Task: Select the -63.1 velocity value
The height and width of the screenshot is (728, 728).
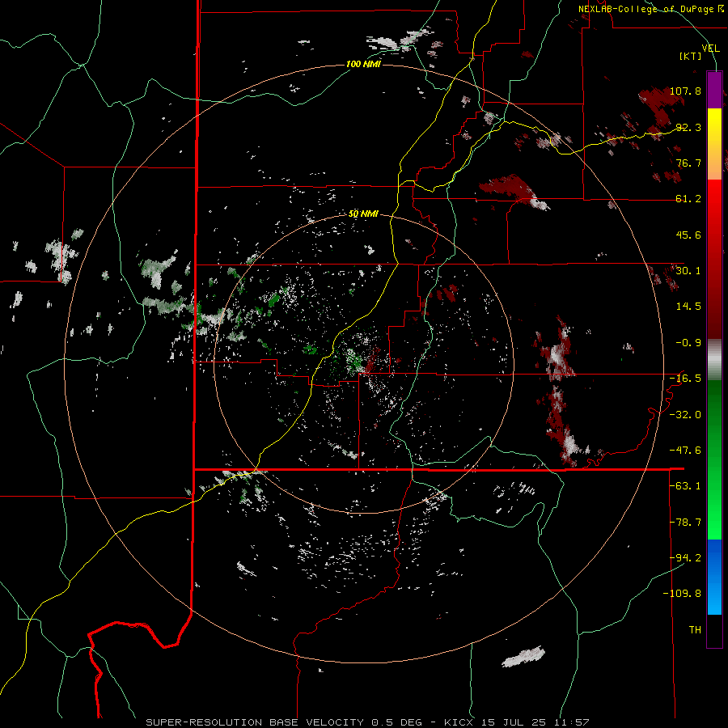Action: pos(685,486)
